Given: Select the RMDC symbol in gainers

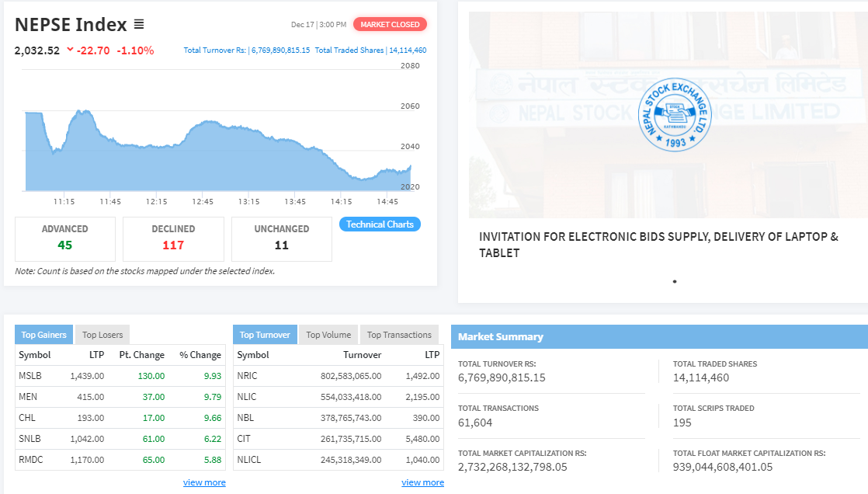Looking at the screenshot, I should coord(30,460).
